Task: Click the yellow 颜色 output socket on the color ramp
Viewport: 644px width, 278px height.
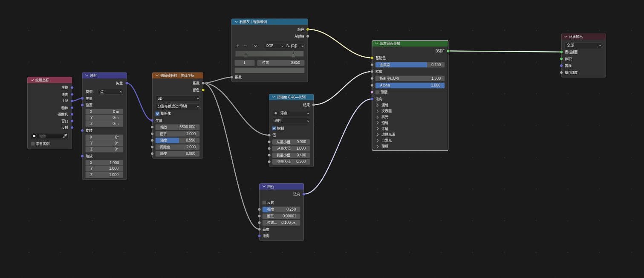Action: point(308,29)
